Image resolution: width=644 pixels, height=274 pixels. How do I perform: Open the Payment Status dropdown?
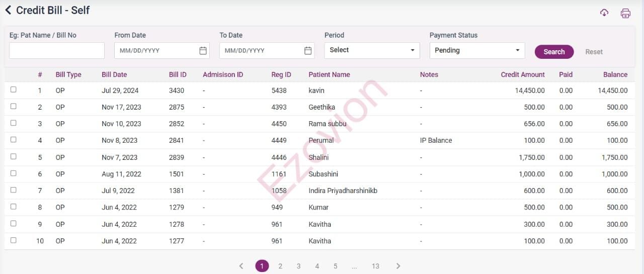click(476, 50)
